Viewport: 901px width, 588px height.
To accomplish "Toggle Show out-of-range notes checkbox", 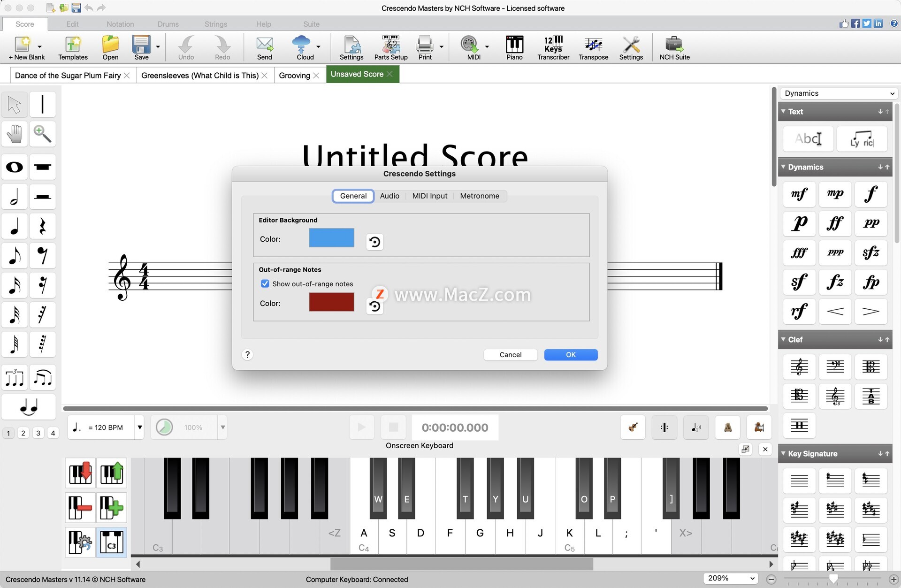I will pyautogui.click(x=265, y=283).
